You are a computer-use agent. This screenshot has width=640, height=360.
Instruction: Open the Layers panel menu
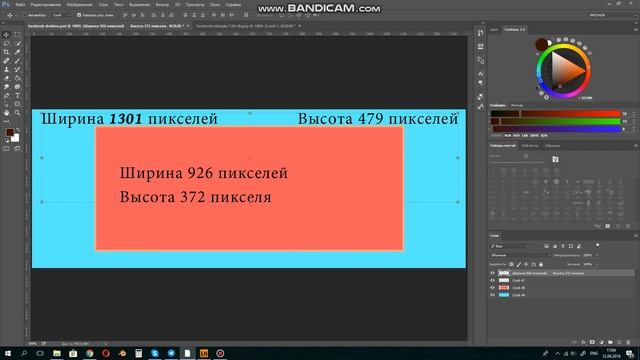635,236
